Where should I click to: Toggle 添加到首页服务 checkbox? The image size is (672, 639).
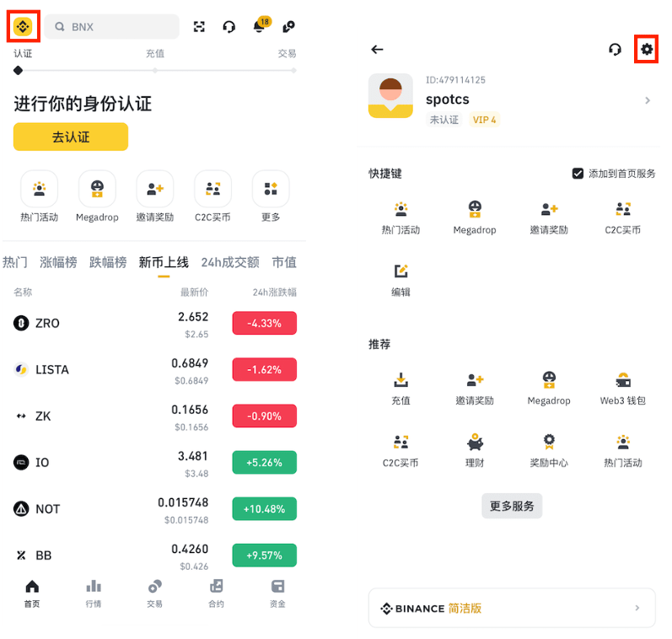click(x=578, y=174)
